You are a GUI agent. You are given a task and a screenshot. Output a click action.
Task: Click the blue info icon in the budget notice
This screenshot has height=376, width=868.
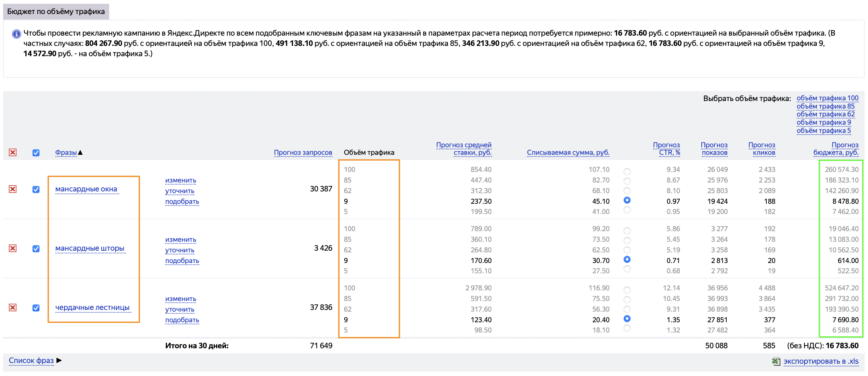[16, 34]
